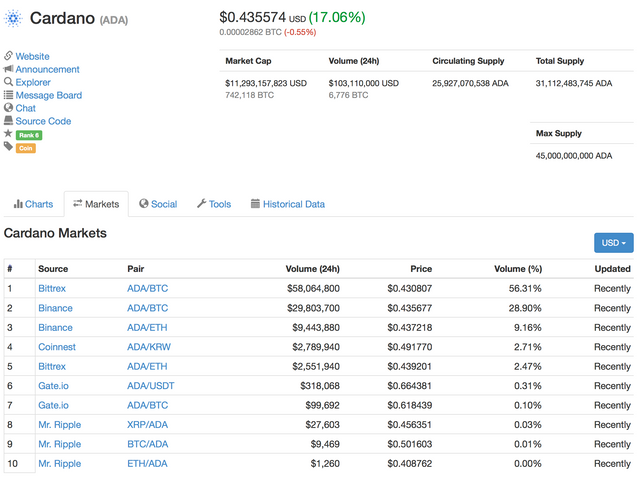The image size is (640, 478).
Task: Click the Volume (%) column header
Action: tap(518, 269)
